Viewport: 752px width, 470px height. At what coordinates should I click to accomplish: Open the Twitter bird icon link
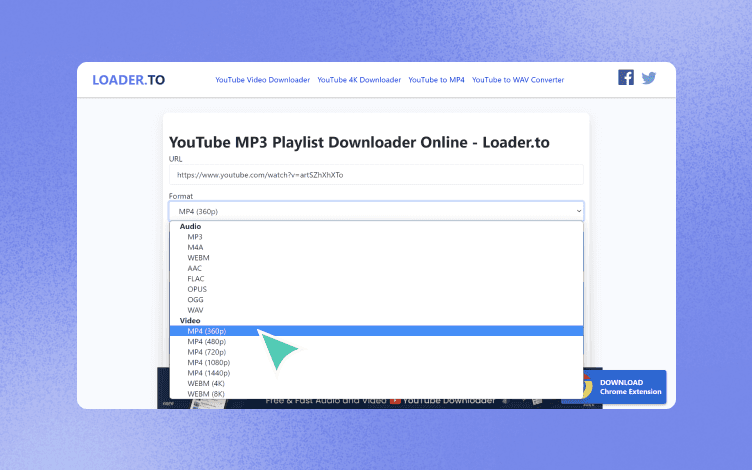(649, 78)
